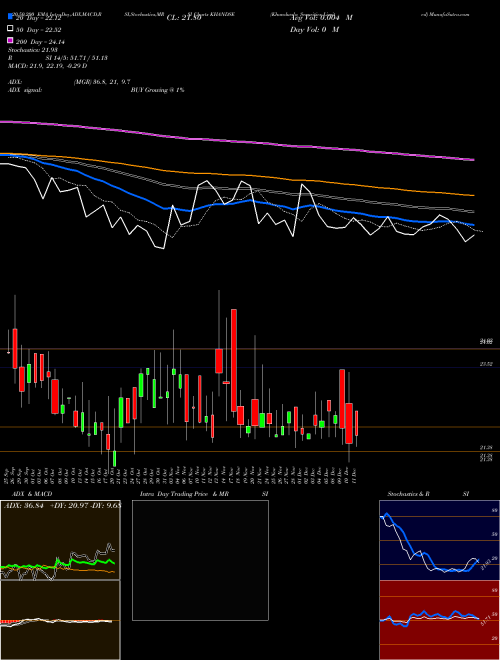The height and width of the screenshot is (660, 500).
Task: Click the MACD histogram panel below ADX
Action: tap(60, 620)
